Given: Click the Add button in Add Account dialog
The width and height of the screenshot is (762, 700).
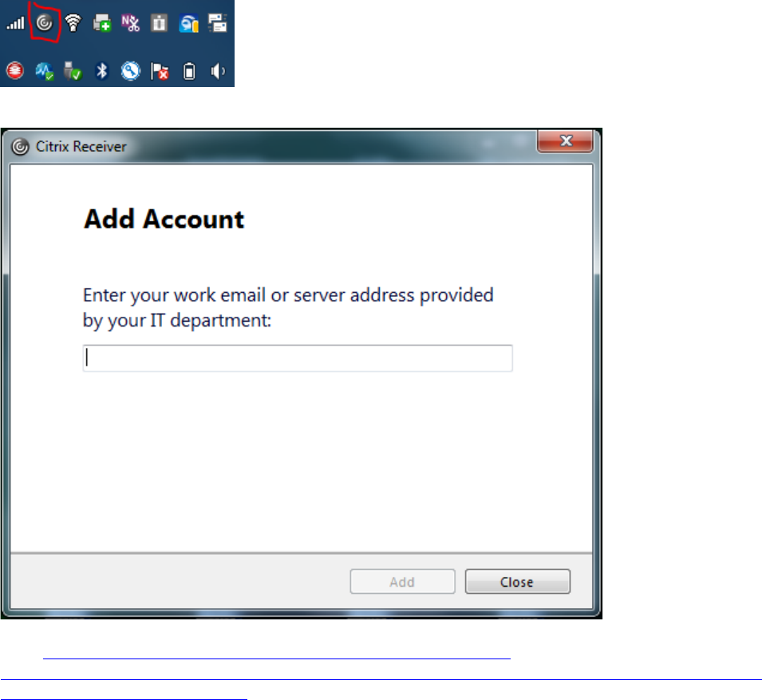Looking at the screenshot, I should [x=402, y=581].
